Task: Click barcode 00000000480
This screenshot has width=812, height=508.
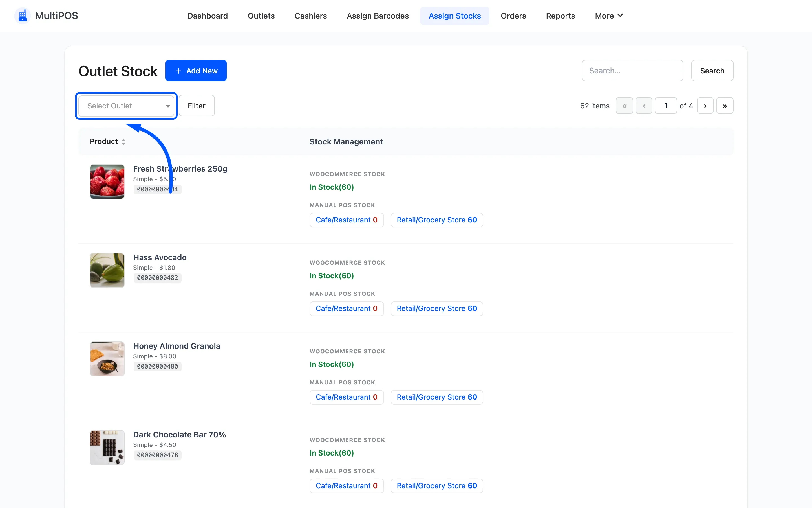Action: tap(157, 367)
